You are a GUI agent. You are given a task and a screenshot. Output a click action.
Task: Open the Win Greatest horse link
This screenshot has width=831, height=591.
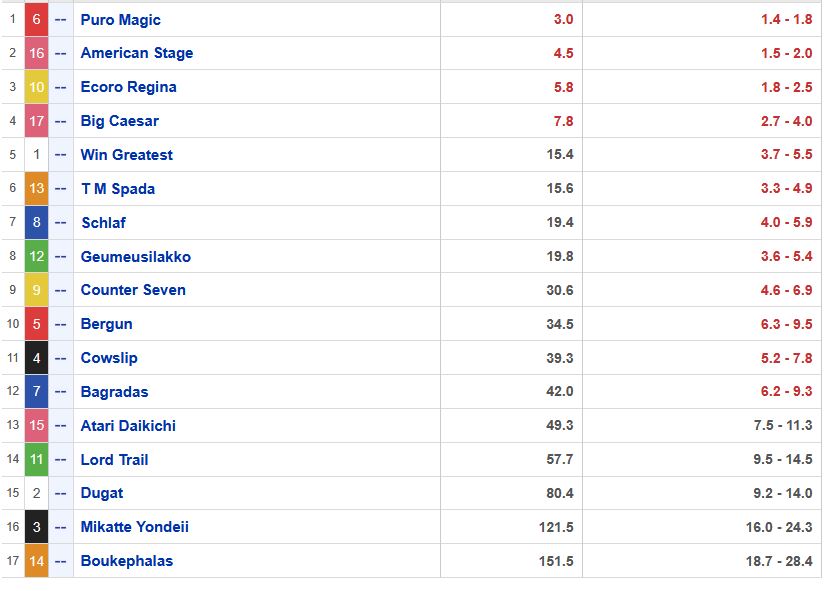tap(127, 155)
